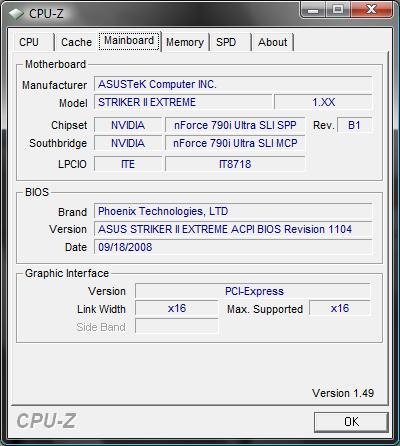
Task: Go to the Memory tab
Action: coord(185,42)
